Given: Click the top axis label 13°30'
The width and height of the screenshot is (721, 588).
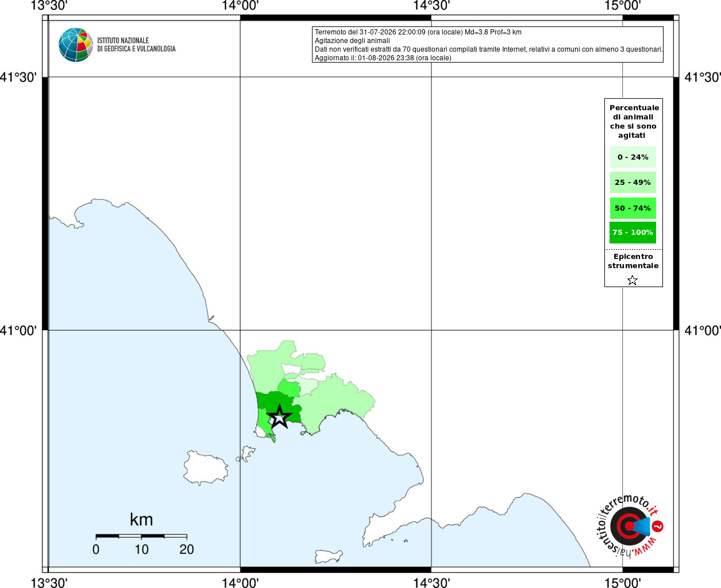Looking at the screenshot, I should (x=49, y=6).
